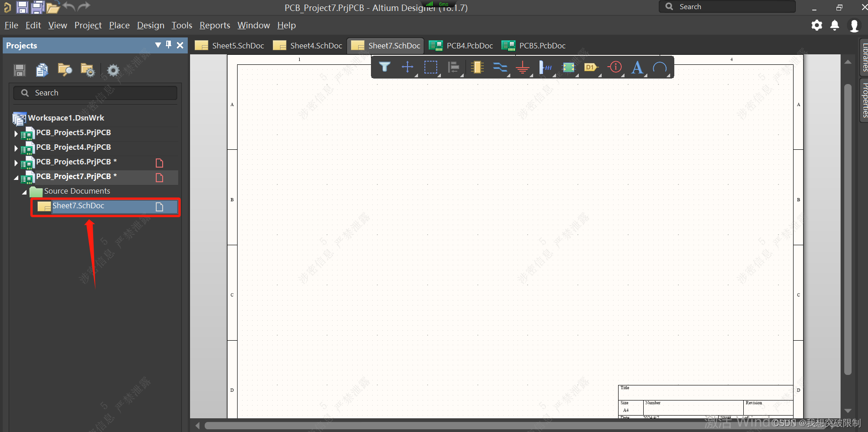View notifications bell icon
Viewport: 868px width, 432px height.
(835, 25)
